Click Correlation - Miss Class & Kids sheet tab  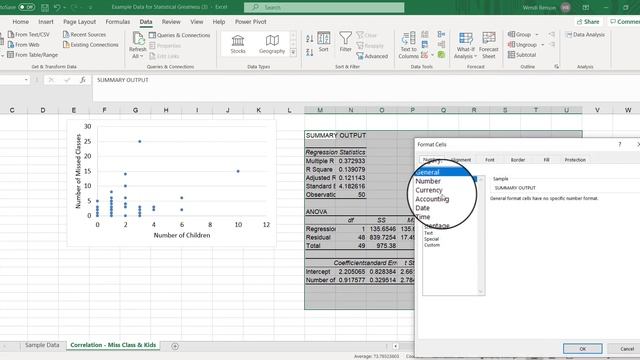pyautogui.click(x=113, y=345)
